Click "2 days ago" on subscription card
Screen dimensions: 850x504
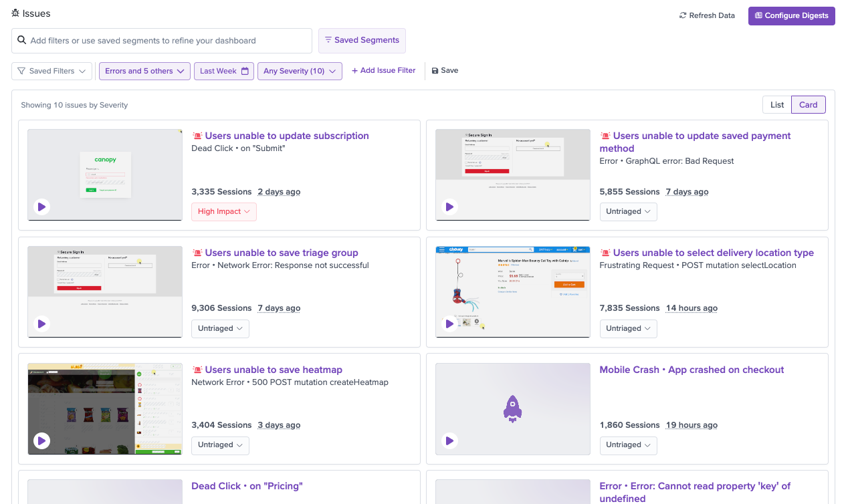[x=279, y=192]
